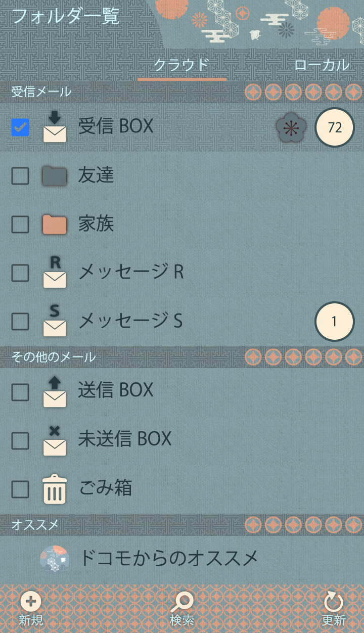Uncheck the 受信BOX checkbox

pyautogui.click(x=20, y=127)
